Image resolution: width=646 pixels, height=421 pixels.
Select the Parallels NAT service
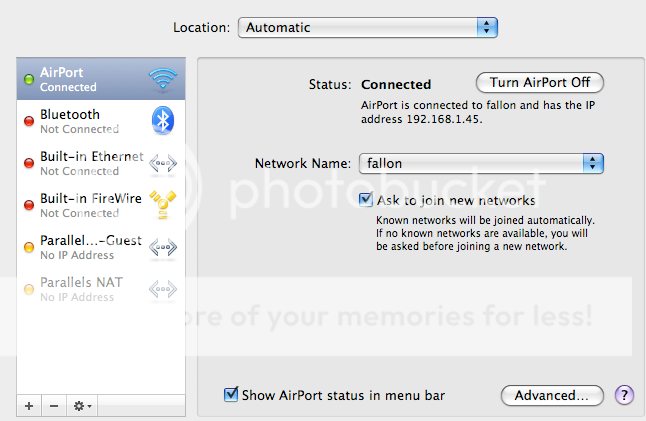coord(101,289)
